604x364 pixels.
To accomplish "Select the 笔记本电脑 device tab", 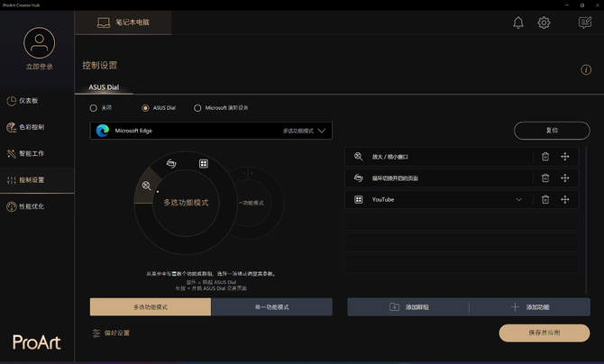I will tap(124, 23).
